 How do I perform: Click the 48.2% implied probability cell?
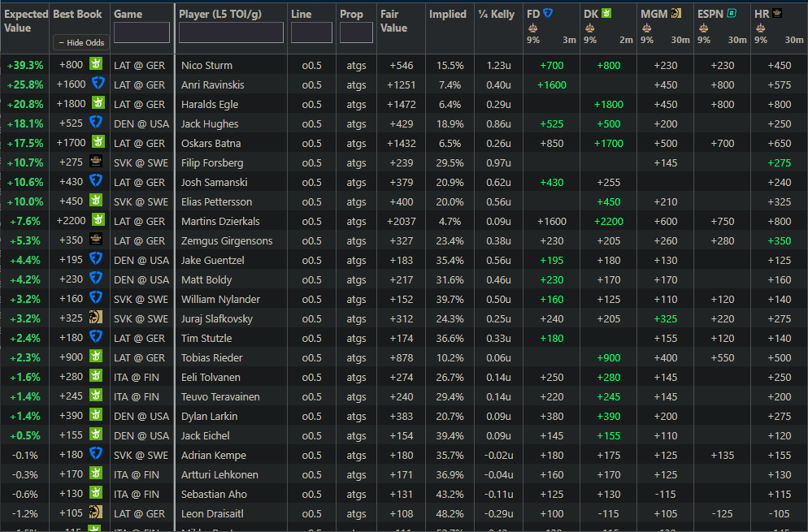[450, 514]
